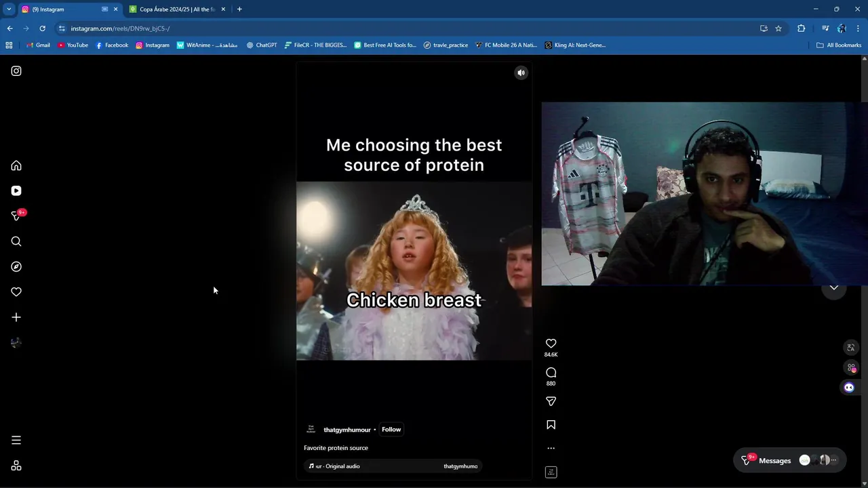
Task: View site information icon in address bar
Action: 62,28
